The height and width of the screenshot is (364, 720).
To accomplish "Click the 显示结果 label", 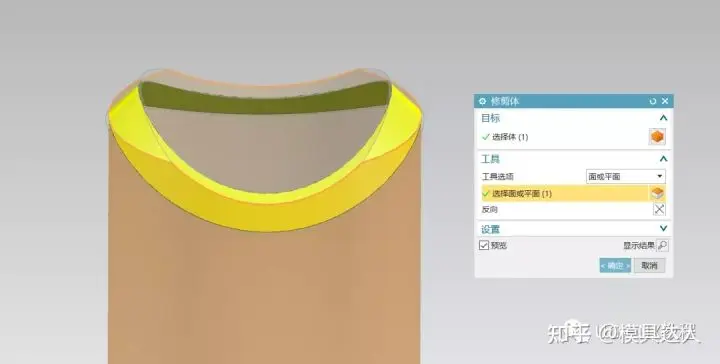I will tap(639, 246).
